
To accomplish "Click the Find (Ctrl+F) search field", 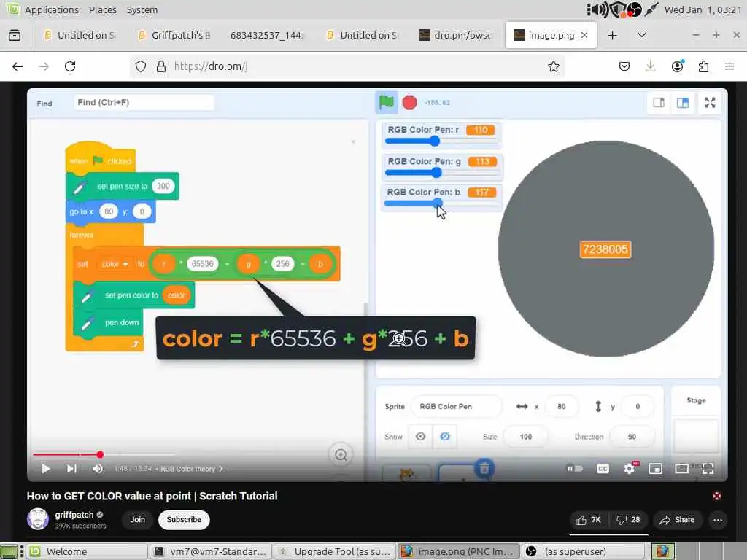I will pyautogui.click(x=144, y=102).
